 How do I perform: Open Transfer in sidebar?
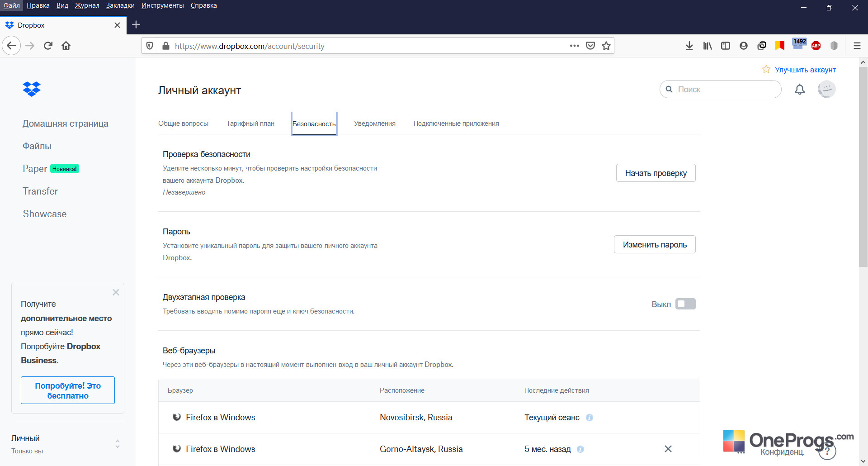coord(40,191)
